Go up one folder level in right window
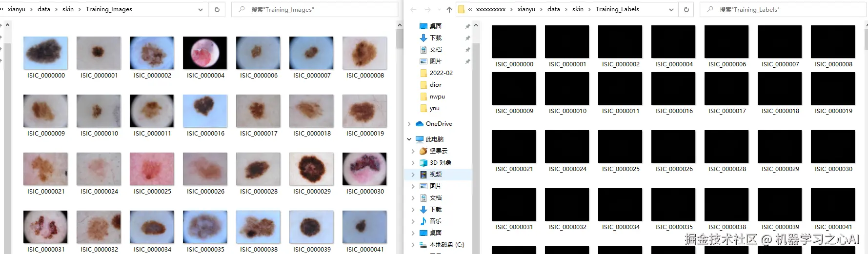This screenshot has height=254, width=868. [449, 9]
